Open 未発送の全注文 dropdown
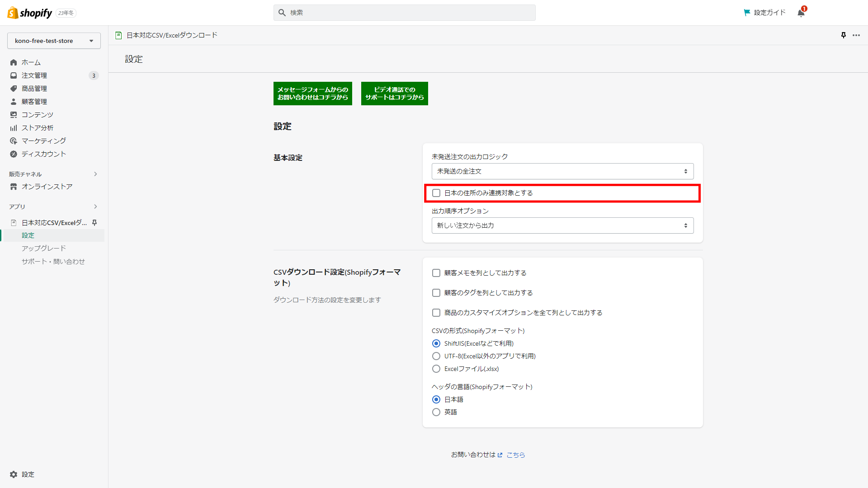Viewport: 868px width, 488px height. [562, 171]
